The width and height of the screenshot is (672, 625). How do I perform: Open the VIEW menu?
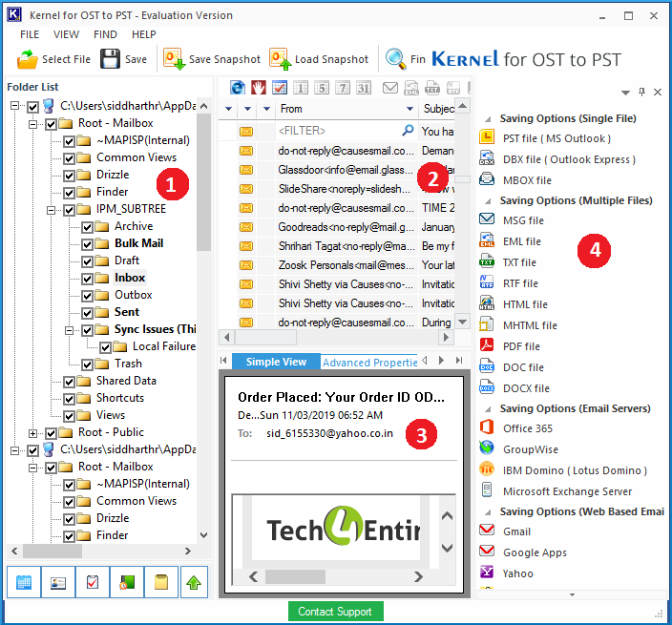66,34
